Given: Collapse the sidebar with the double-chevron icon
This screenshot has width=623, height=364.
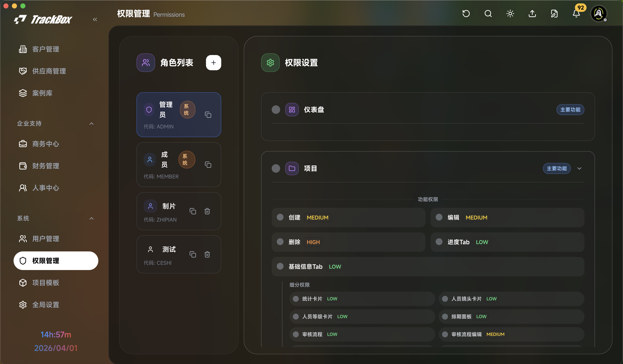Looking at the screenshot, I should [95, 19].
